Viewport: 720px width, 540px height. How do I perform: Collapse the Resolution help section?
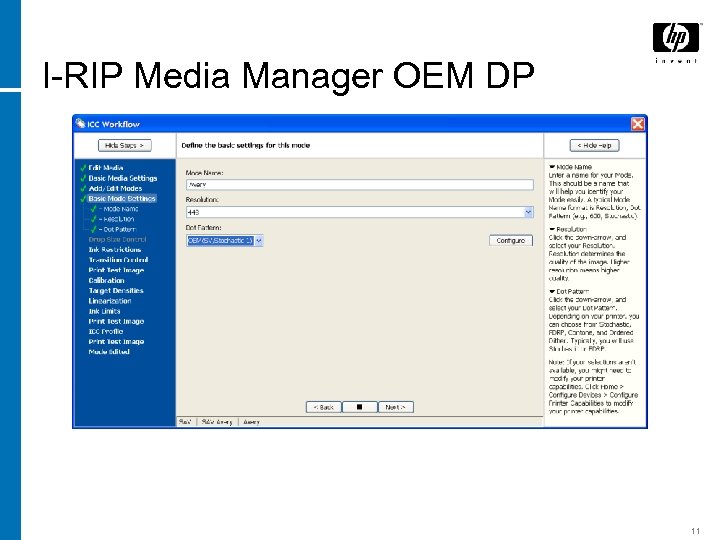click(552, 229)
